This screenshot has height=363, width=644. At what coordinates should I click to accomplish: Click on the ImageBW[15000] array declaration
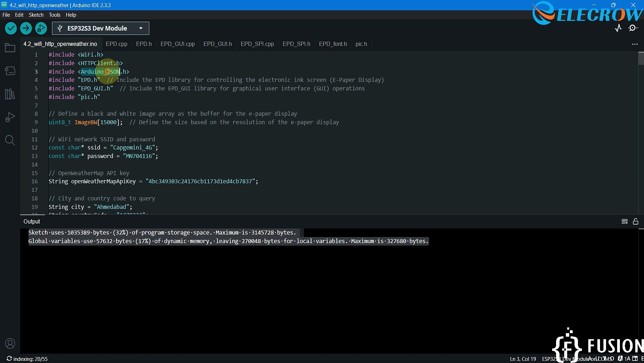86,122
